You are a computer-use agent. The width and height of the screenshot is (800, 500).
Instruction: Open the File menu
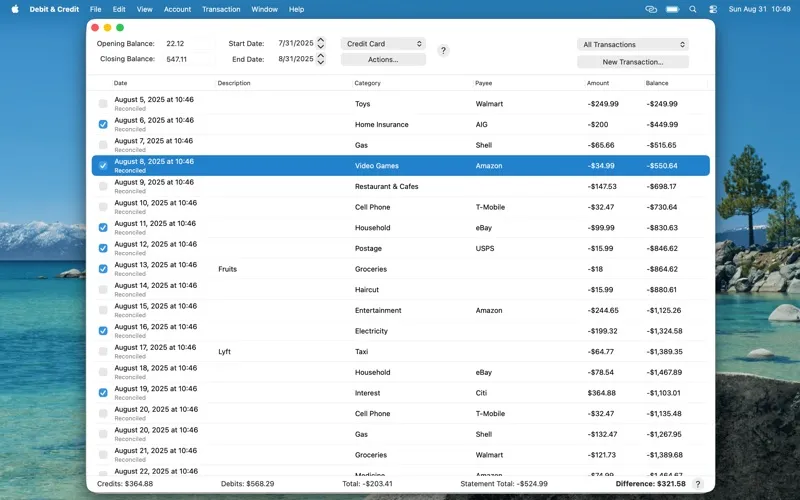pos(95,9)
